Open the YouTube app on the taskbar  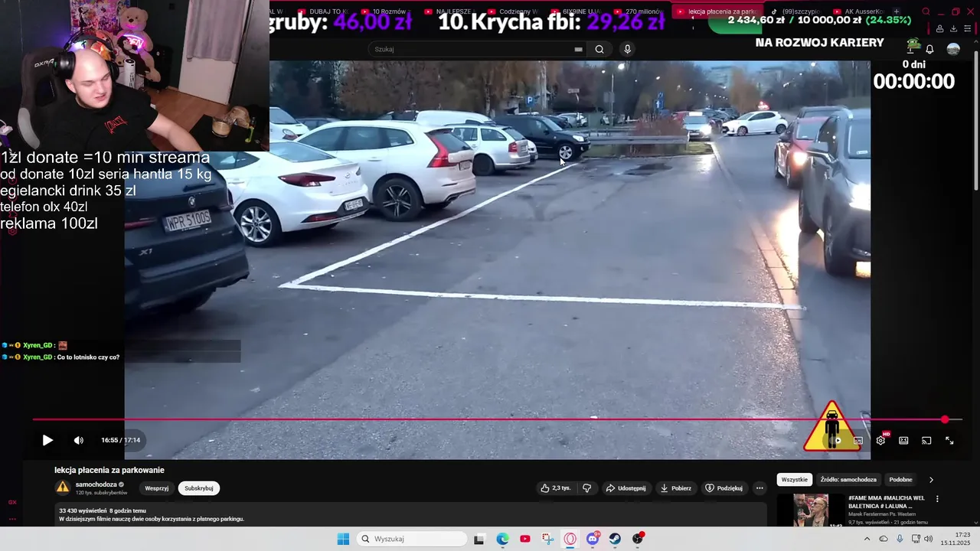tap(524, 539)
